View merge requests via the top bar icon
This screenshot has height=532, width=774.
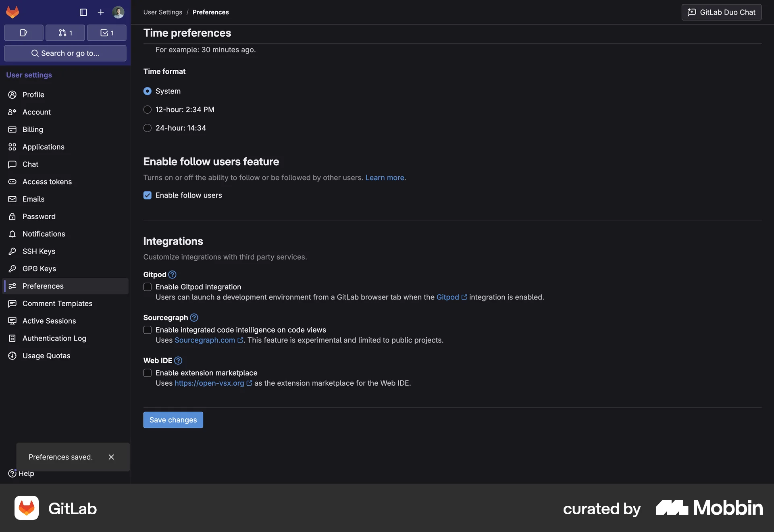click(x=65, y=33)
